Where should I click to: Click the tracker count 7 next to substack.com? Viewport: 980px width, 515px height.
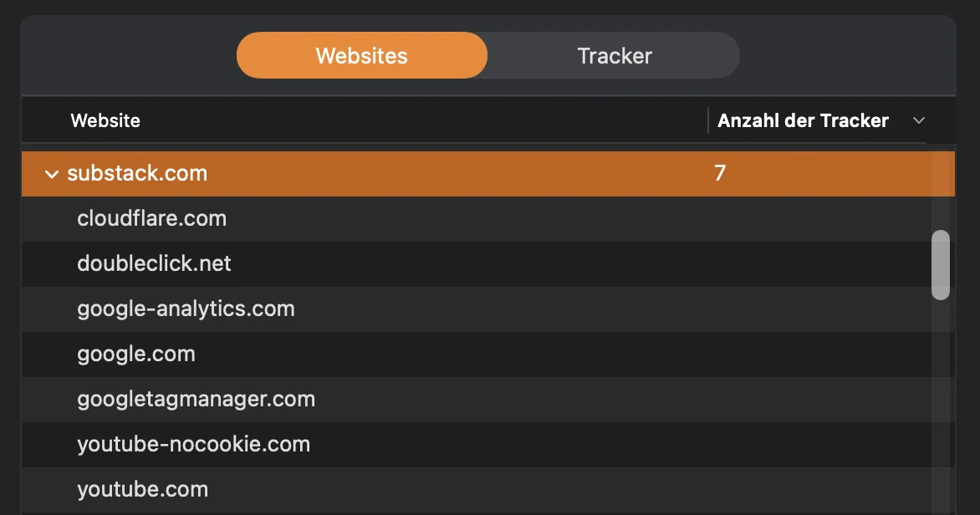click(717, 174)
